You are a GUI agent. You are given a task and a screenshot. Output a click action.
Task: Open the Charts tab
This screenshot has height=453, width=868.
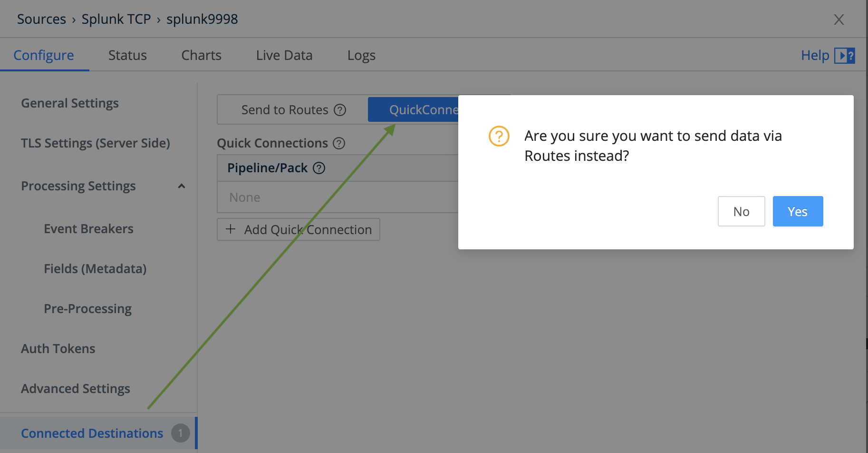(x=201, y=55)
